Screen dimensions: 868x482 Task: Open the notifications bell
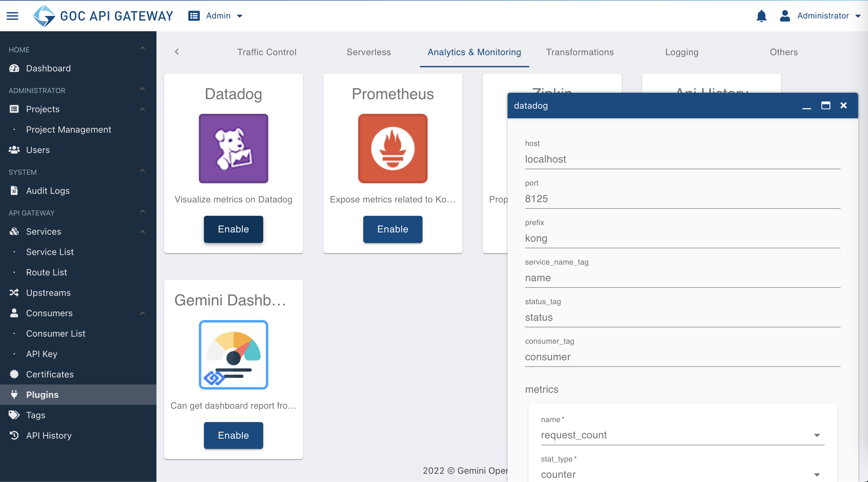pyautogui.click(x=761, y=16)
